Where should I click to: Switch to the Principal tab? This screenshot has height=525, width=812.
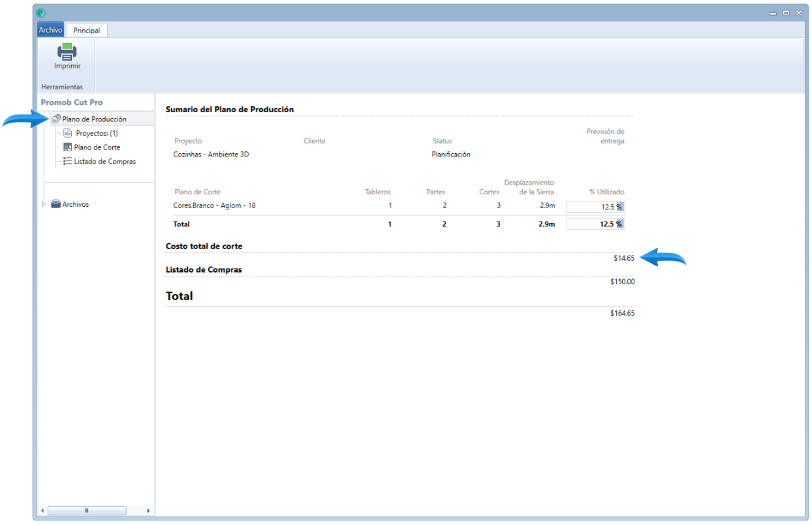[x=87, y=31]
